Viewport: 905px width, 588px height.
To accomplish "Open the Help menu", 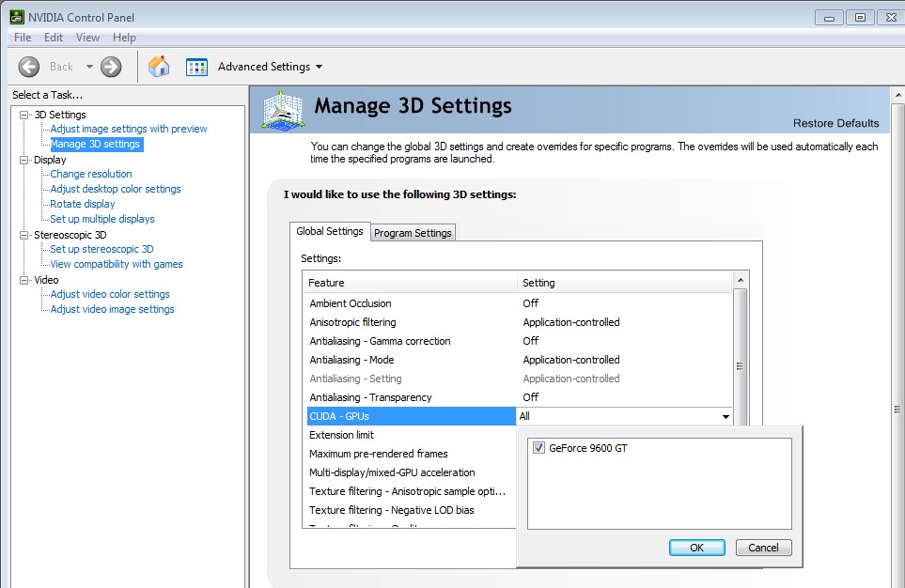I will point(124,38).
